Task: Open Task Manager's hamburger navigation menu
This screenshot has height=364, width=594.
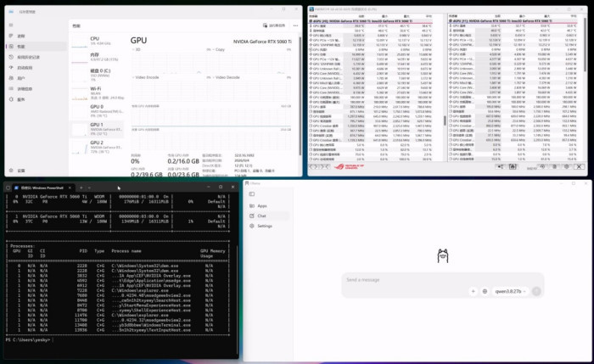Action: click(x=11, y=25)
